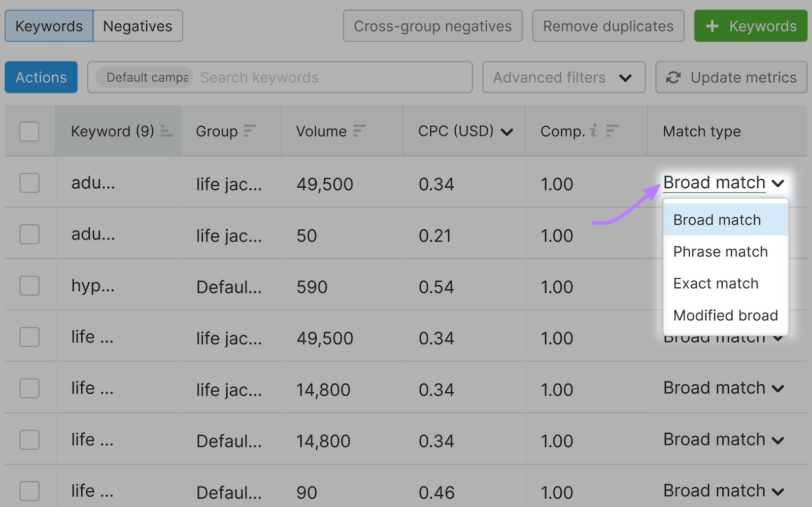Sort by Volume using its sort icon
Image resolution: width=812 pixels, height=507 pixels.
coord(359,130)
